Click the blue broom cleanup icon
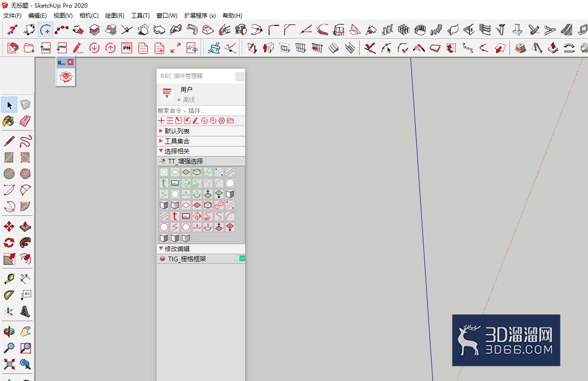Screen dimensions: 588x381 coord(215,48)
